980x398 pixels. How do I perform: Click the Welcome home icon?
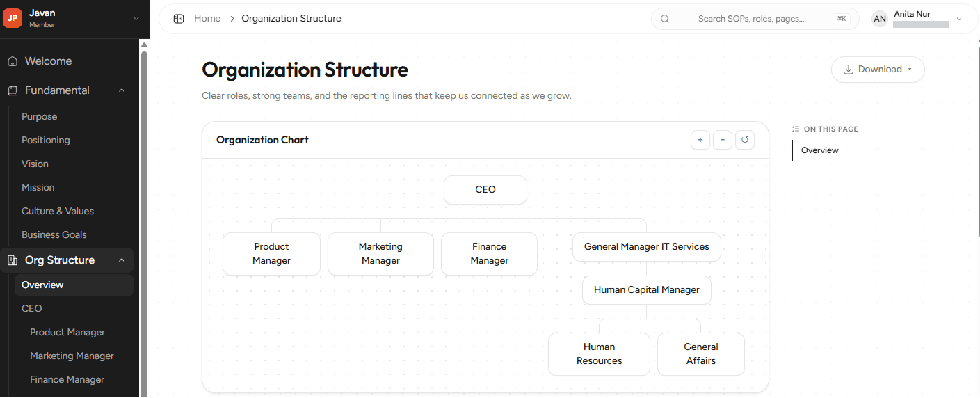[x=13, y=61]
